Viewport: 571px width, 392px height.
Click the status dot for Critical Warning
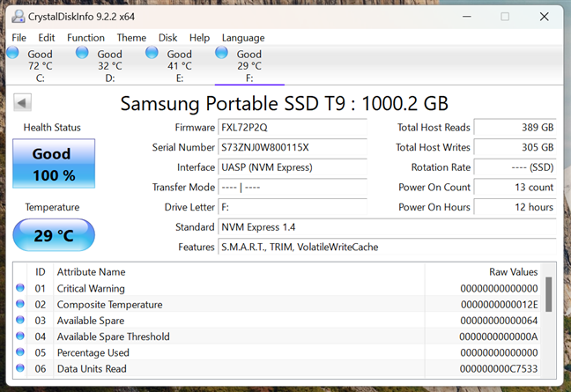[x=20, y=288]
